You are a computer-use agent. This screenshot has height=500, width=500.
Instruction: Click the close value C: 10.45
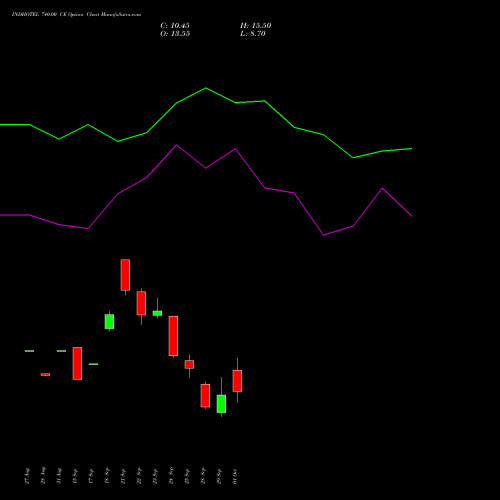pos(175,26)
